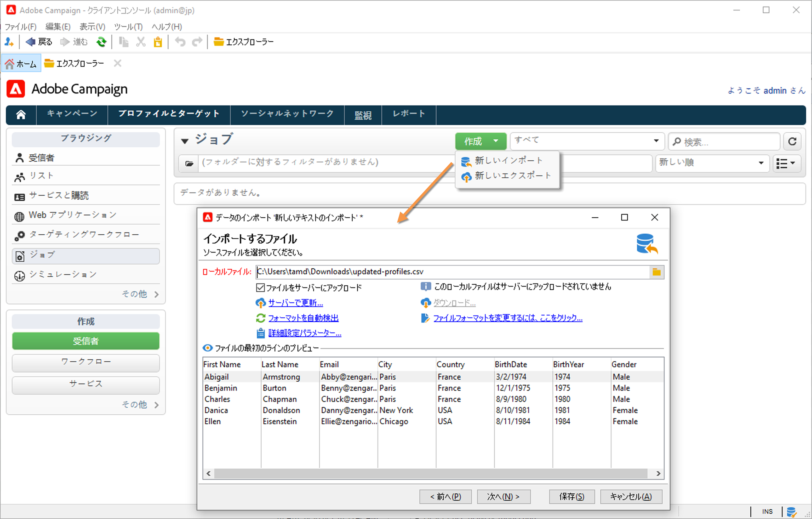Image resolution: width=812 pixels, height=519 pixels.
Task: Open the ツール(T) menu
Action: tap(128, 27)
